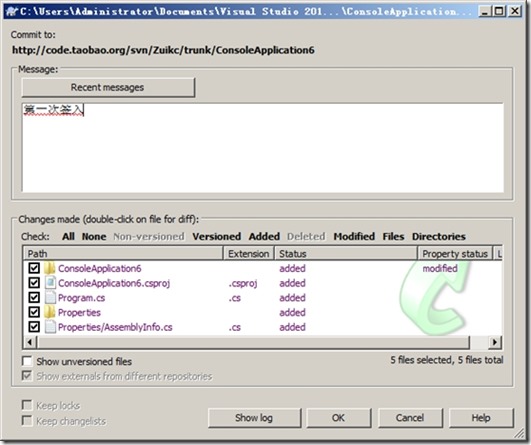Click the commit URL text

click(x=163, y=50)
